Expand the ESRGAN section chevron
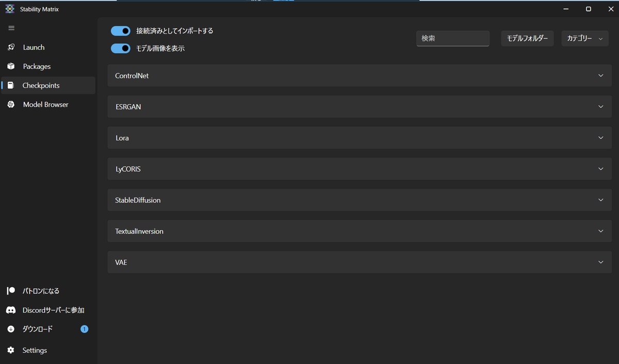Image resolution: width=619 pixels, height=364 pixels. coord(601,107)
